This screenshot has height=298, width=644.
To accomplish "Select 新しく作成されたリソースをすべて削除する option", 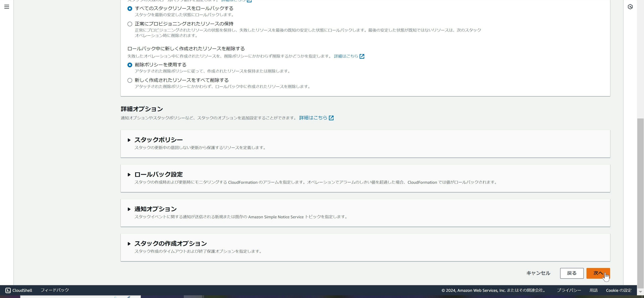I will [129, 80].
